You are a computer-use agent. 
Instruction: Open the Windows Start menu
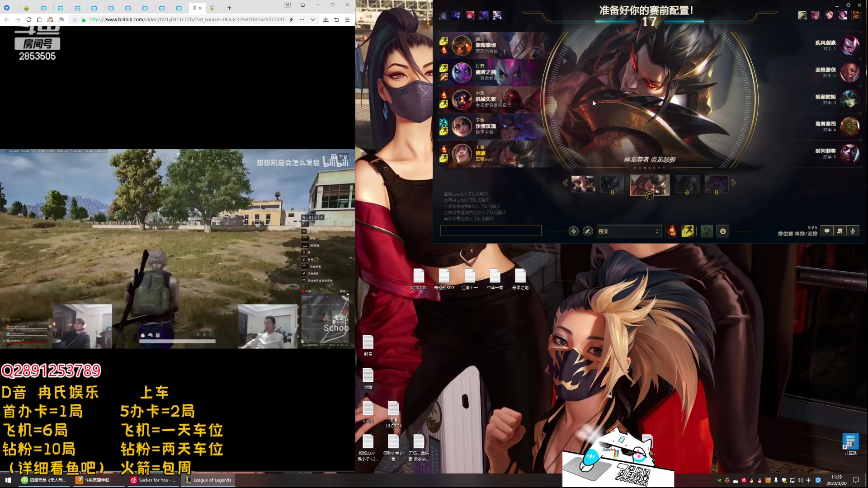8,480
